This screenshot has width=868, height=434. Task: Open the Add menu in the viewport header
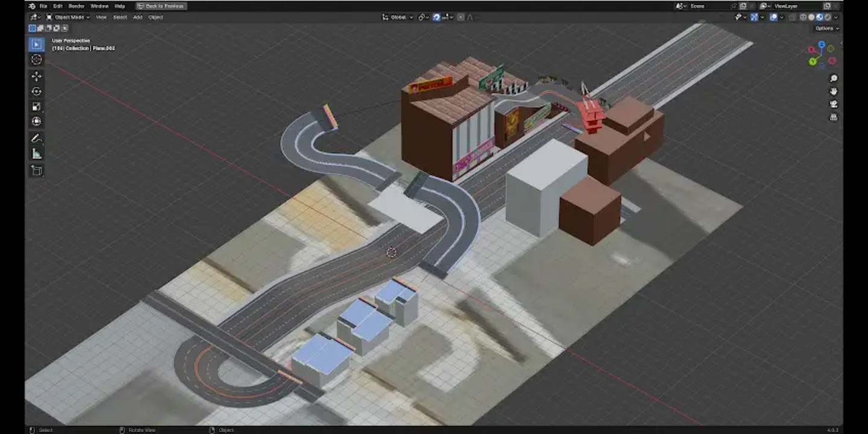click(136, 17)
